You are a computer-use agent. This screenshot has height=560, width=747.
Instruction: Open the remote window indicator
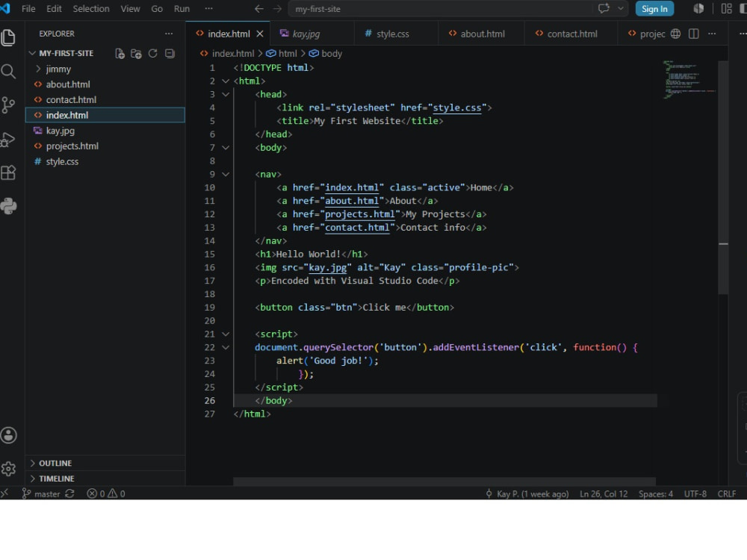click(x=4, y=494)
